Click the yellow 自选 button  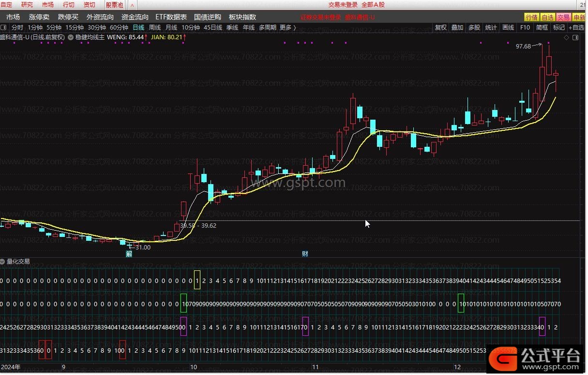click(x=547, y=17)
